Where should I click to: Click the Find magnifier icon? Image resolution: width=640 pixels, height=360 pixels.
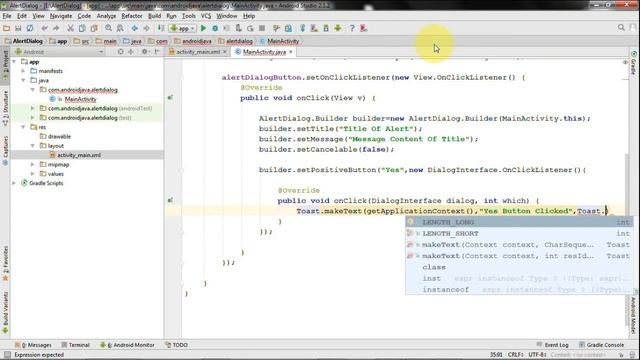(109, 28)
